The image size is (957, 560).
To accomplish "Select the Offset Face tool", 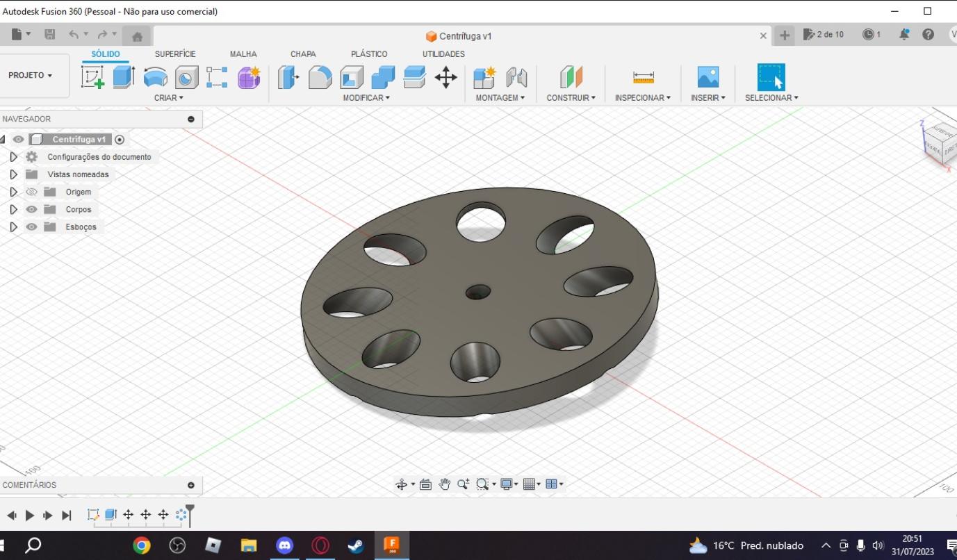I will click(x=414, y=77).
